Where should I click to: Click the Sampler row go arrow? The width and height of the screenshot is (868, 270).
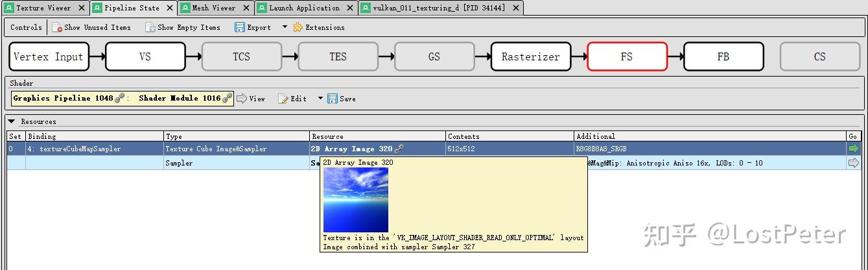point(854,163)
